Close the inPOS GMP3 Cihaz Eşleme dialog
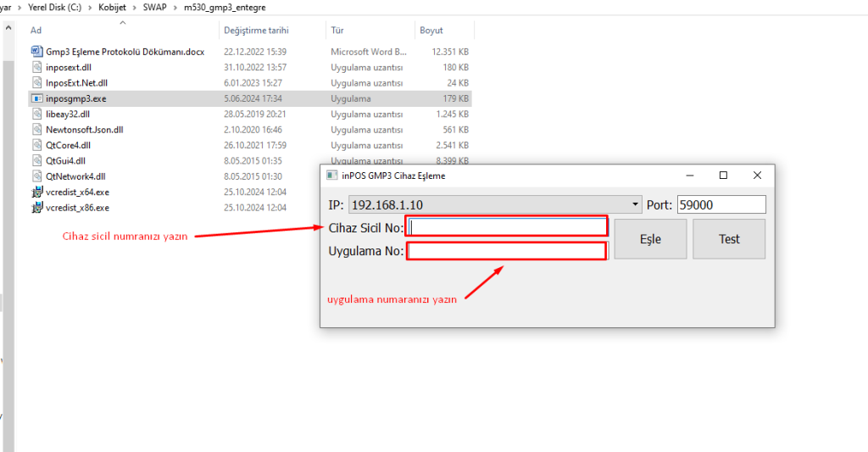 [757, 176]
